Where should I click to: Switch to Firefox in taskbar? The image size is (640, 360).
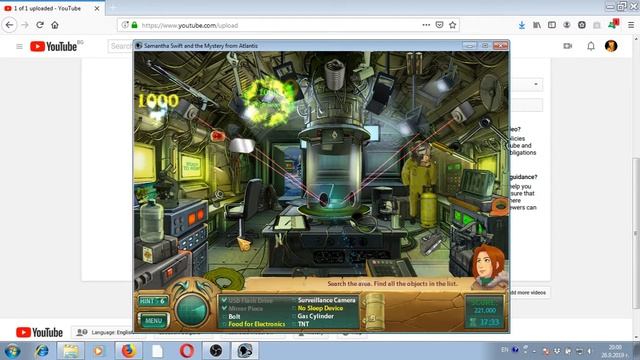[129, 351]
